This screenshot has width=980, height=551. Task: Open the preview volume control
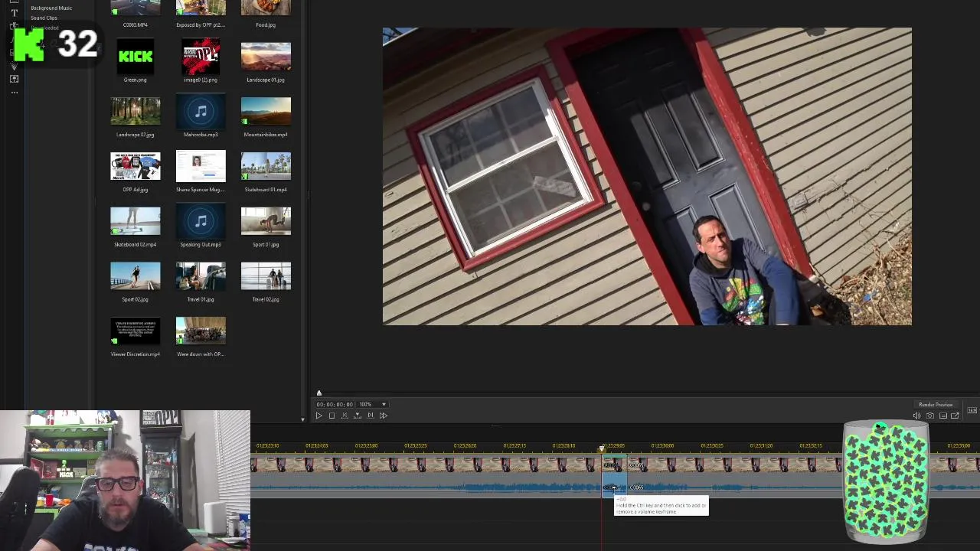click(x=916, y=416)
